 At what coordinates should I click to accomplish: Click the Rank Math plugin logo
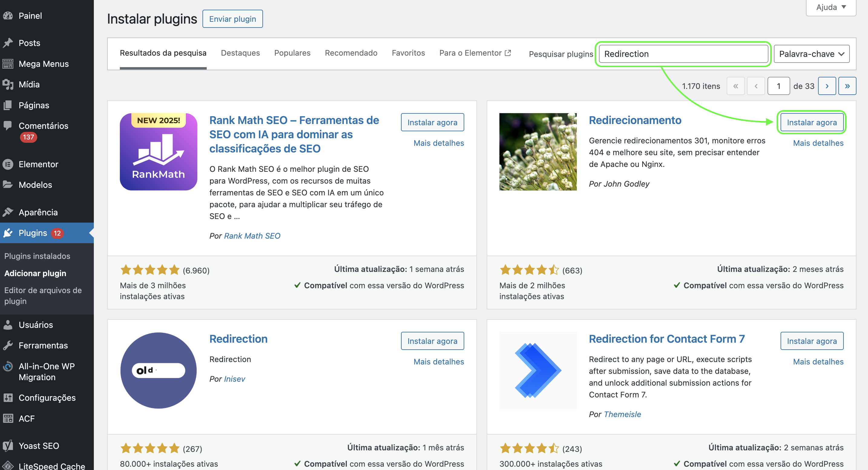coord(158,152)
